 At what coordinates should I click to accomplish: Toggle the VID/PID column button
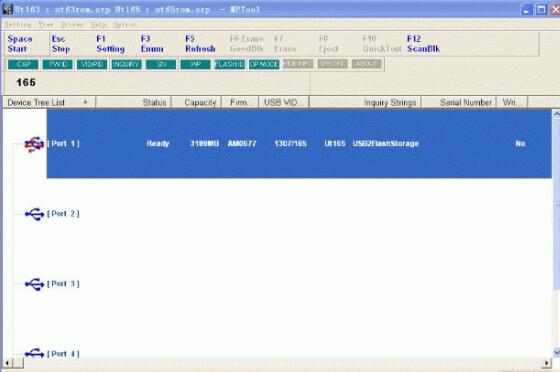(x=92, y=65)
